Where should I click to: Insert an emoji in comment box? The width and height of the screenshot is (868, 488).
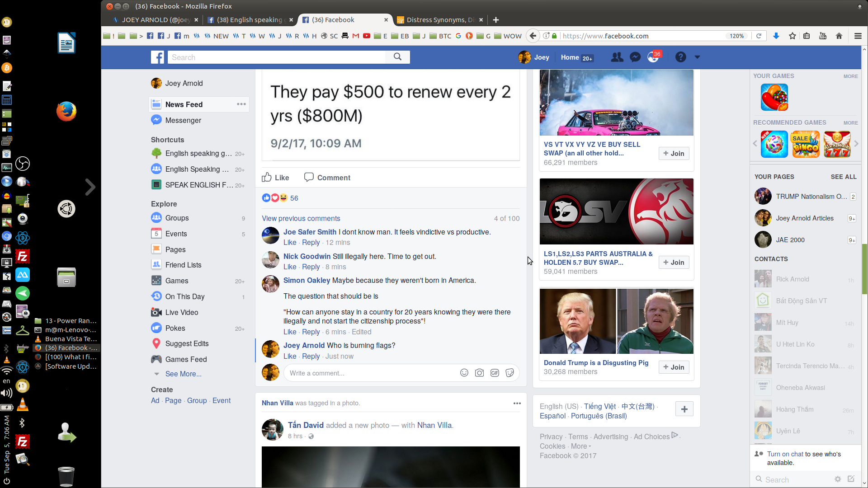point(464,373)
